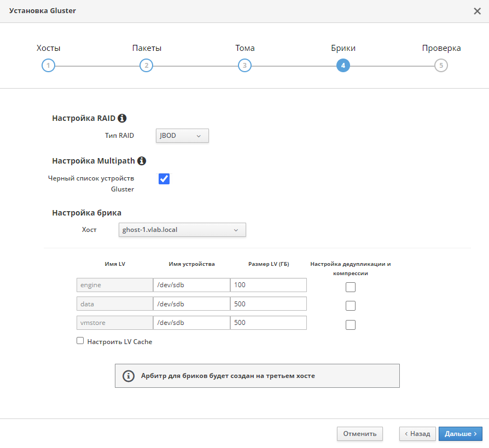Check the Настроить LV Cache checkbox
The image size is (489, 448).
[80, 341]
